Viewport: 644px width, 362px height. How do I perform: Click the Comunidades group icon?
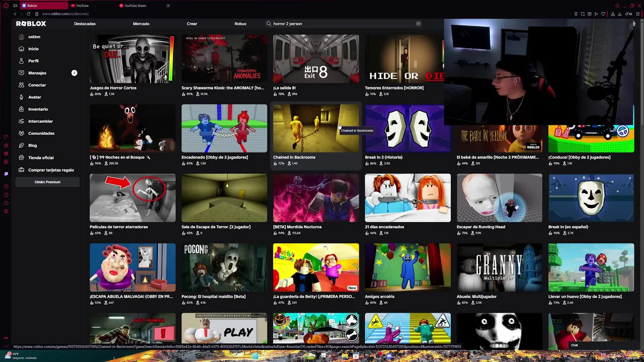(21, 133)
